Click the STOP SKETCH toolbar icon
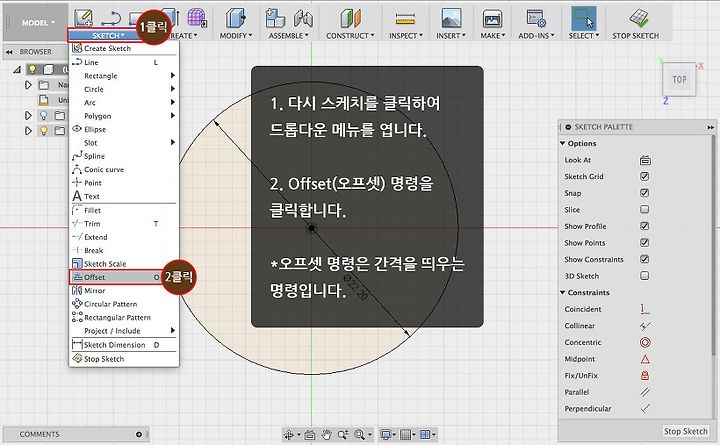Screen dimensions: 720x445 point(639,18)
